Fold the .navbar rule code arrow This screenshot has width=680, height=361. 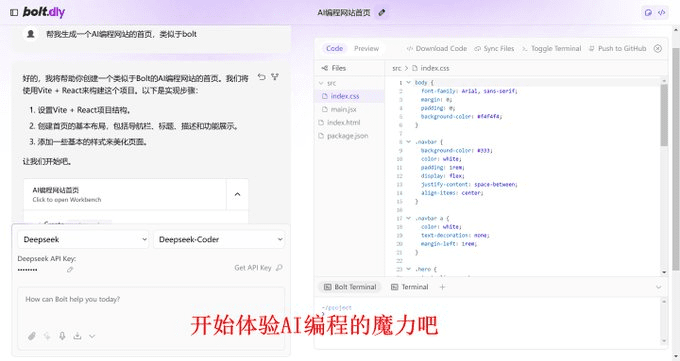tap(408, 142)
